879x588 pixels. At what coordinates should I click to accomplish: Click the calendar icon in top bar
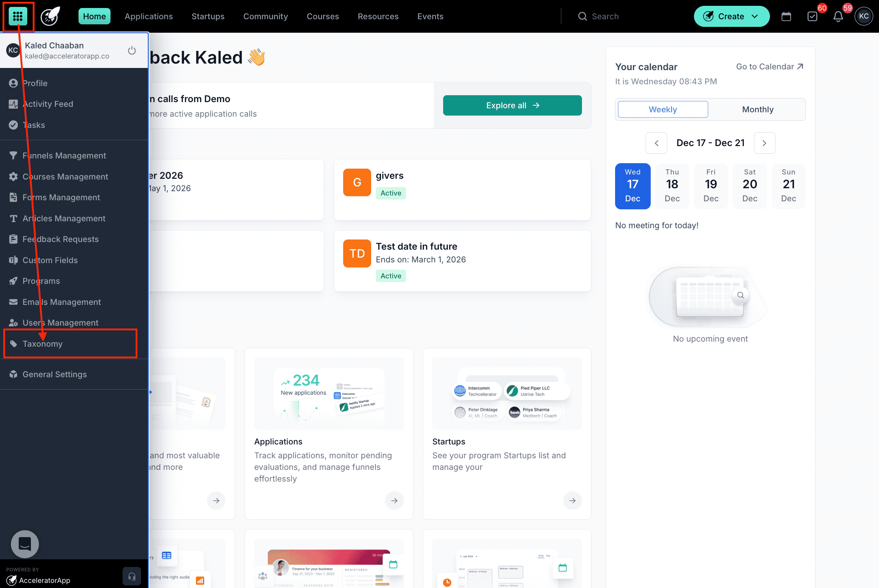pyautogui.click(x=786, y=16)
